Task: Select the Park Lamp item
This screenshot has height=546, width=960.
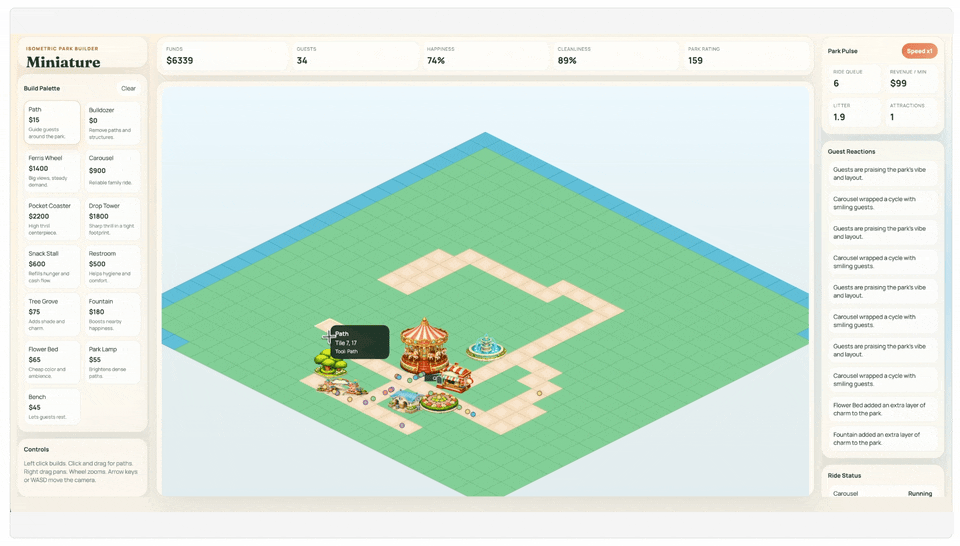Action: click(x=112, y=362)
